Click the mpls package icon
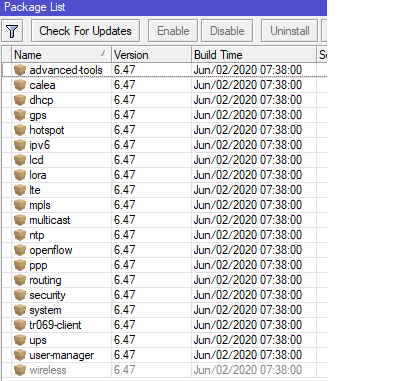The width and height of the screenshot is (396, 381). (20, 205)
